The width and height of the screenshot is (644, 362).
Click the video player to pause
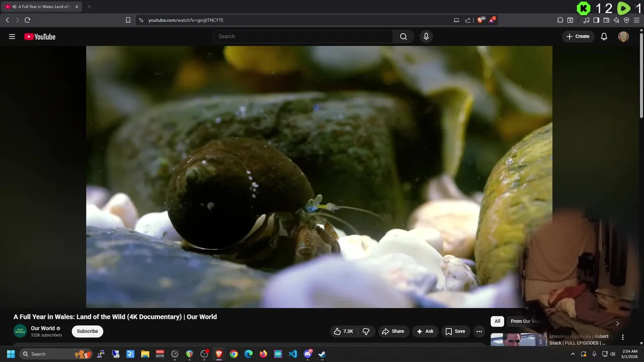click(x=319, y=176)
